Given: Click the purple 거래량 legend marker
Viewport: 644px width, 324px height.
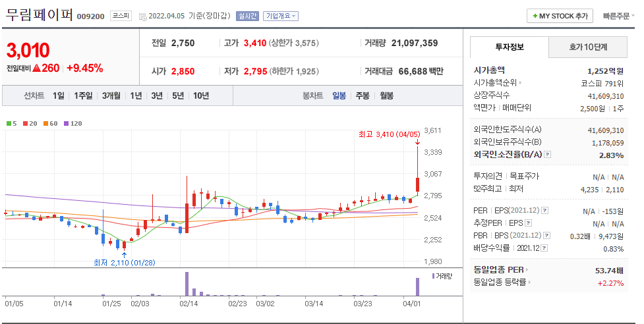Looking at the screenshot, I should [433, 276].
